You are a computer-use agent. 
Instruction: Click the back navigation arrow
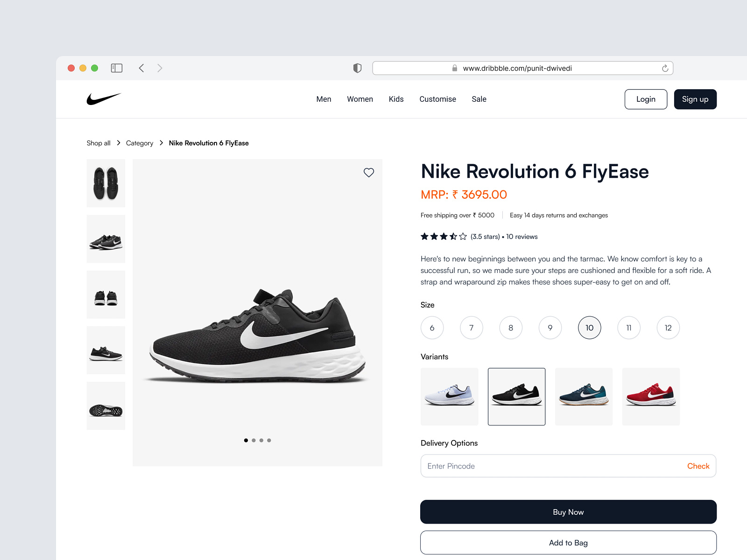[x=141, y=68]
